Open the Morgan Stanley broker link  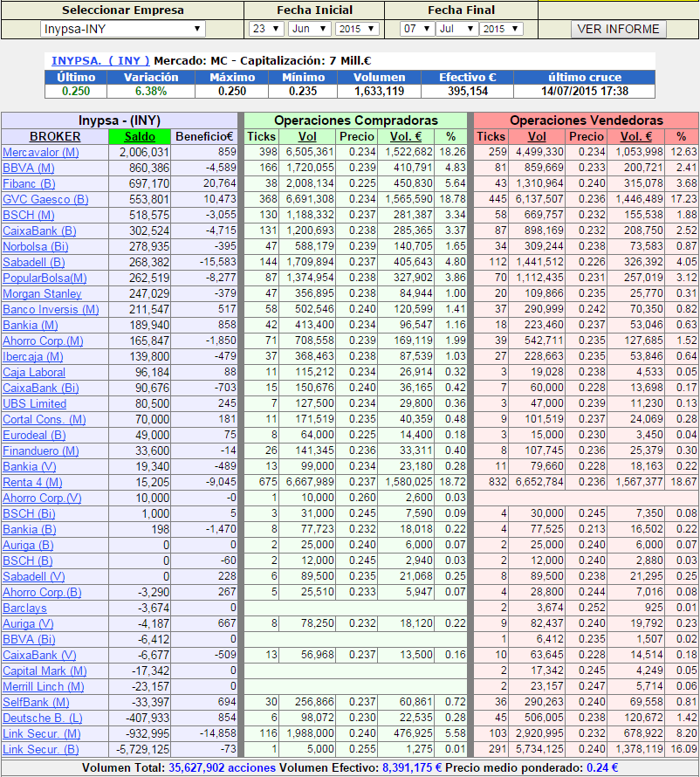click(42, 294)
